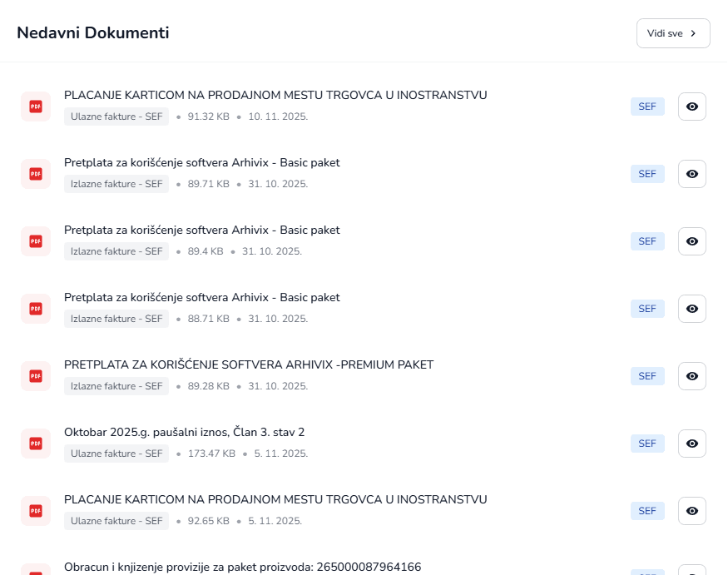The width and height of the screenshot is (728, 575).
Task: Click the PDF icon beside the 91.32 KB document
Action: pos(36,107)
